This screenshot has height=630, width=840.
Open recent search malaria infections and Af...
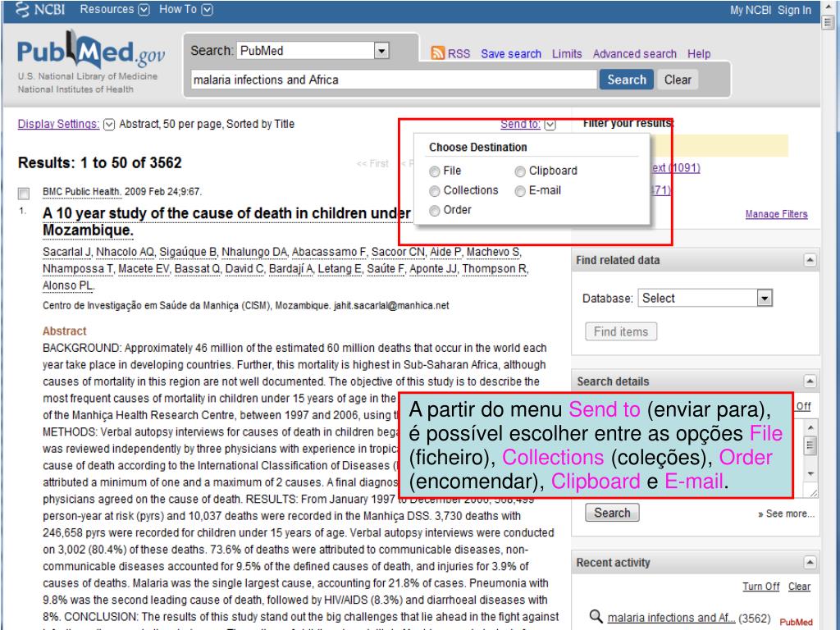tap(671, 618)
